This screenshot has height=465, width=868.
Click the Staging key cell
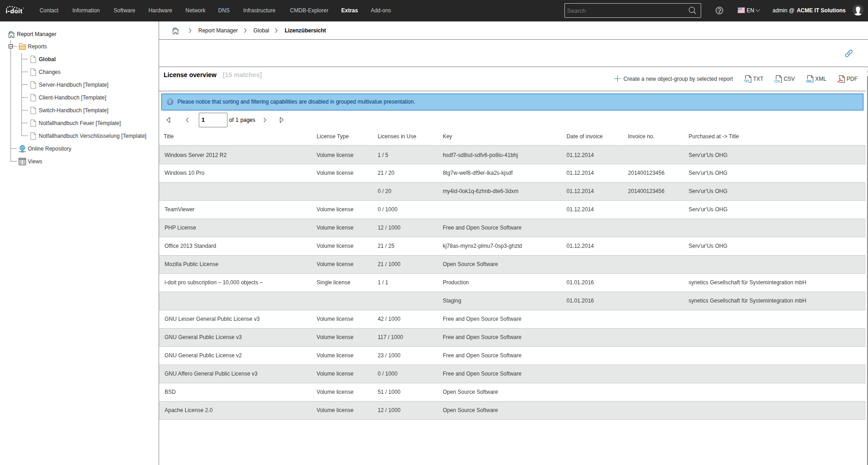tap(452, 301)
